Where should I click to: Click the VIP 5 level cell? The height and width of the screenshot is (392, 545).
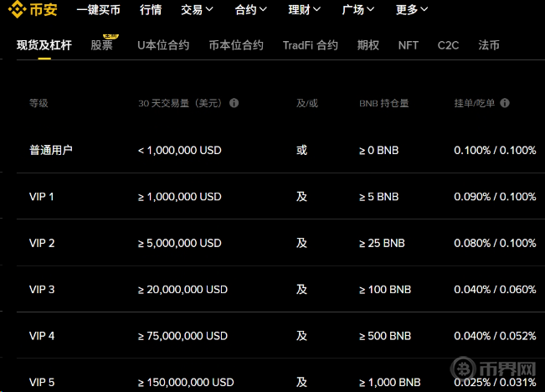tap(42, 382)
